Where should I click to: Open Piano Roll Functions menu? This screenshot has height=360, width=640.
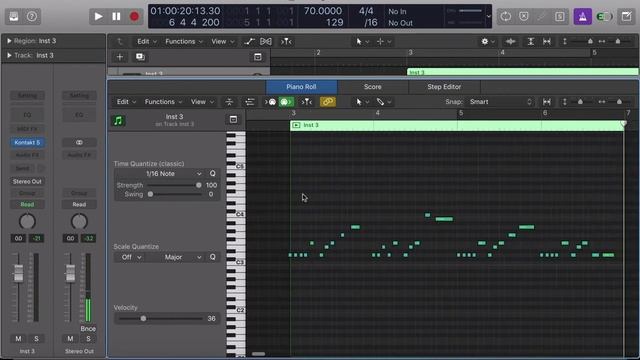point(163,102)
